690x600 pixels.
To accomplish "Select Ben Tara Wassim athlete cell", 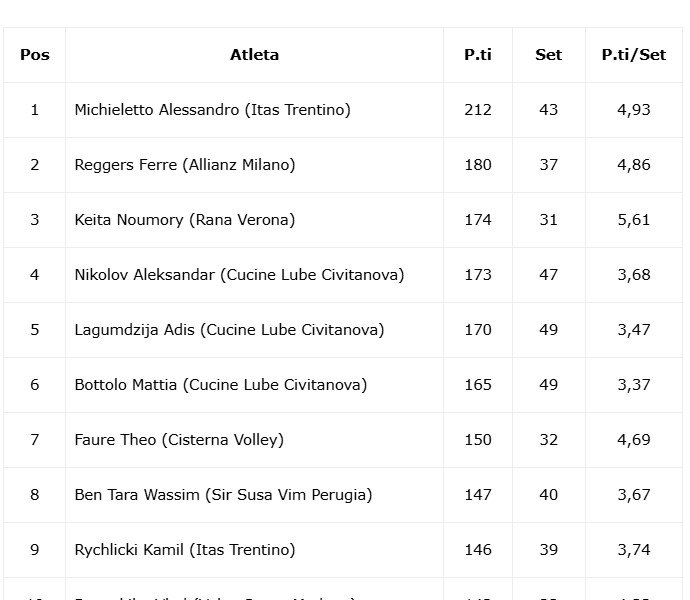I will 254,495.
